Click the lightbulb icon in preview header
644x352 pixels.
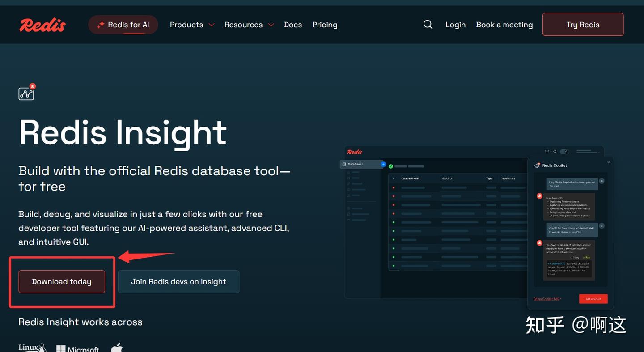point(555,152)
